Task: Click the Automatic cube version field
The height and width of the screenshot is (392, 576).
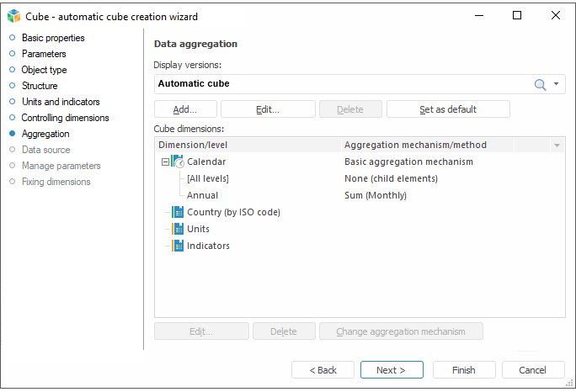Action: tap(337, 84)
